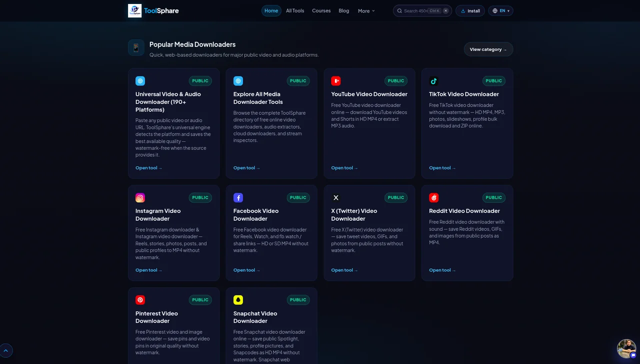Click the PUBLIC badge on Reddit card

pyautogui.click(x=494, y=198)
